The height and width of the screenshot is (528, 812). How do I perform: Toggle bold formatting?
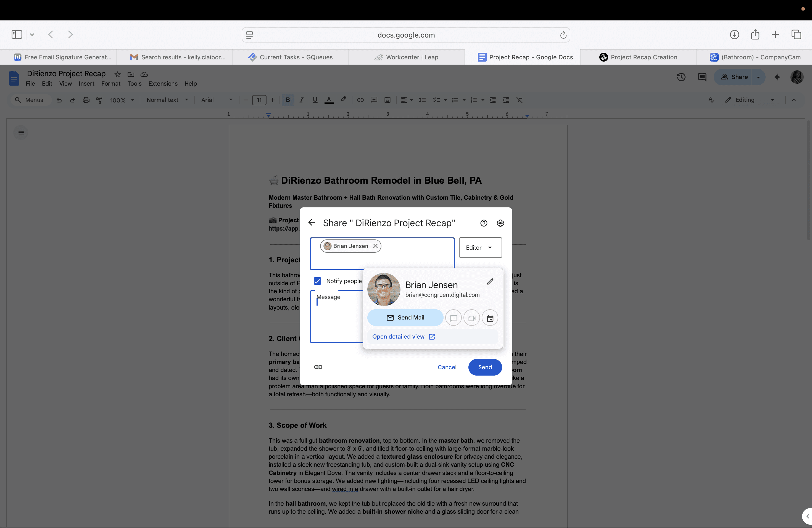[288, 100]
